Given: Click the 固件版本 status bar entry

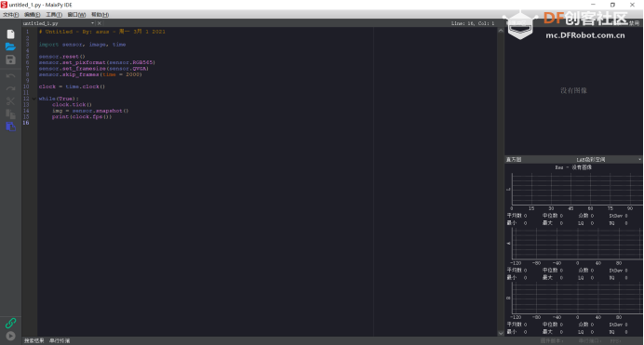Looking at the screenshot, I should point(552,341).
